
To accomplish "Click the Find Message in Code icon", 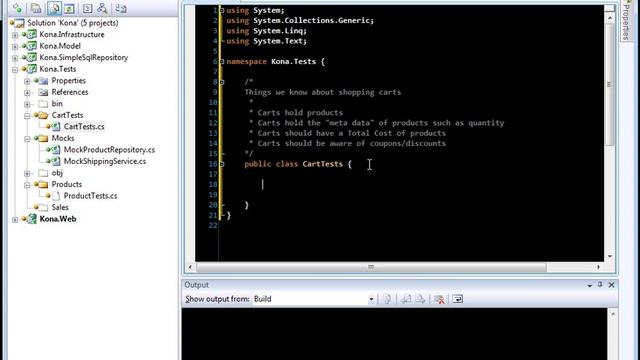I will pyautogui.click(x=387, y=299).
